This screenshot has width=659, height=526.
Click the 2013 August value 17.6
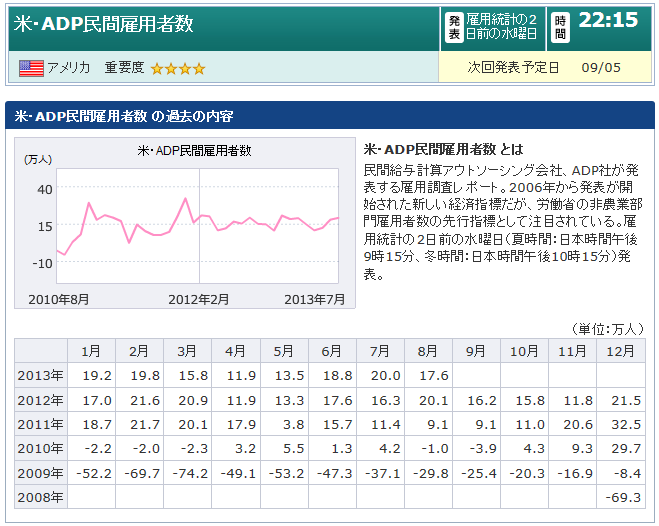pos(434,375)
